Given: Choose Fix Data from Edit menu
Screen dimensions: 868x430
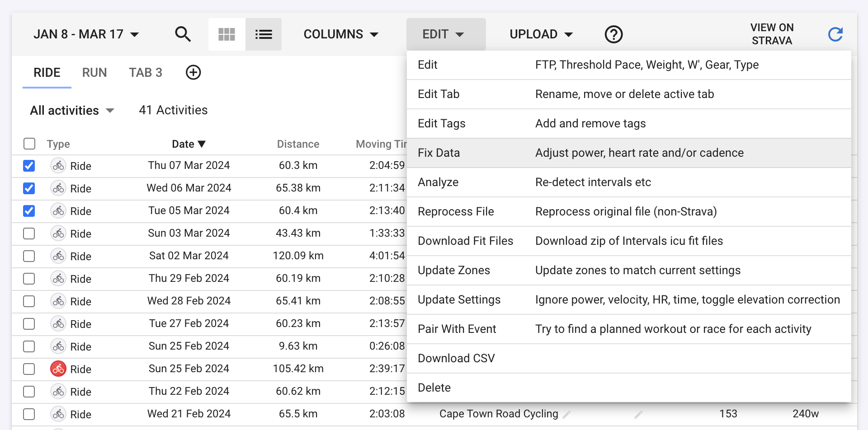Looking at the screenshot, I should (439, 153).
